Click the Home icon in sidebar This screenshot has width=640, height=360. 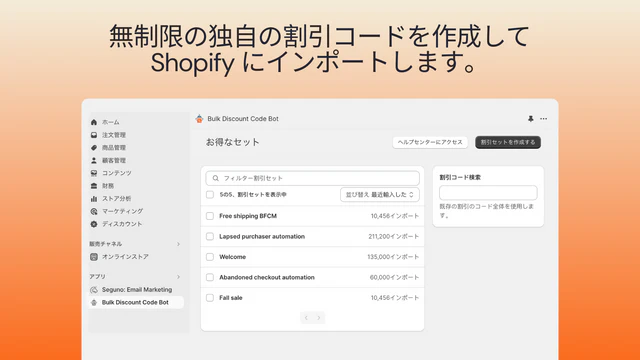click(94, 122)
